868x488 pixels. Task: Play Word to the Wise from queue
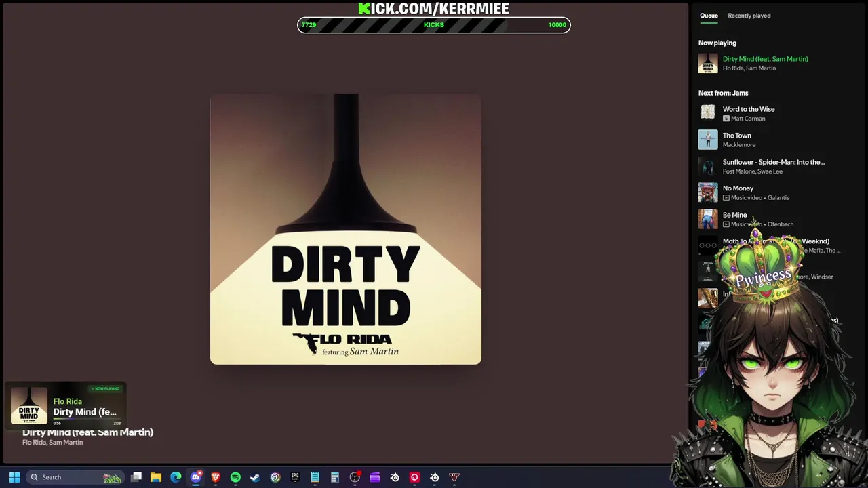click(x=749, y=109)
